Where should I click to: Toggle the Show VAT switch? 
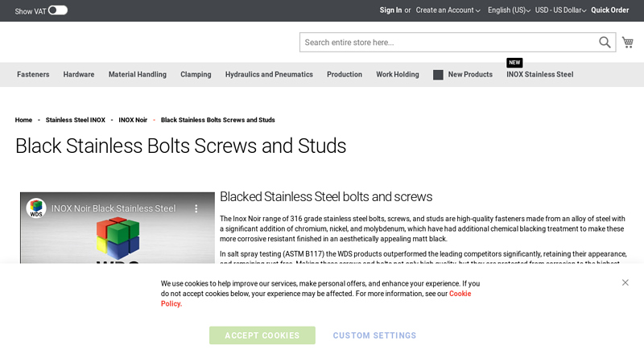point(57,10)
